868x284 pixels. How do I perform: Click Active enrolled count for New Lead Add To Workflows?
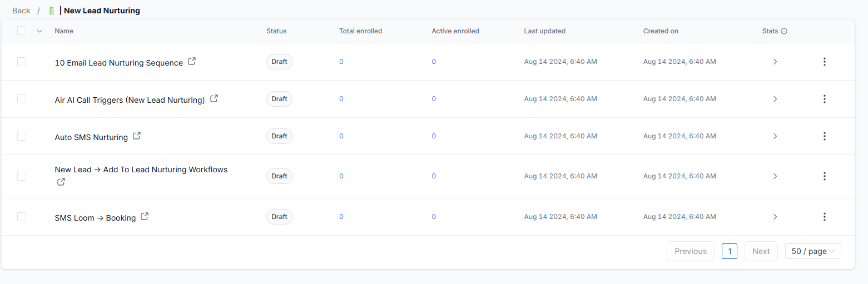point(434,176)
